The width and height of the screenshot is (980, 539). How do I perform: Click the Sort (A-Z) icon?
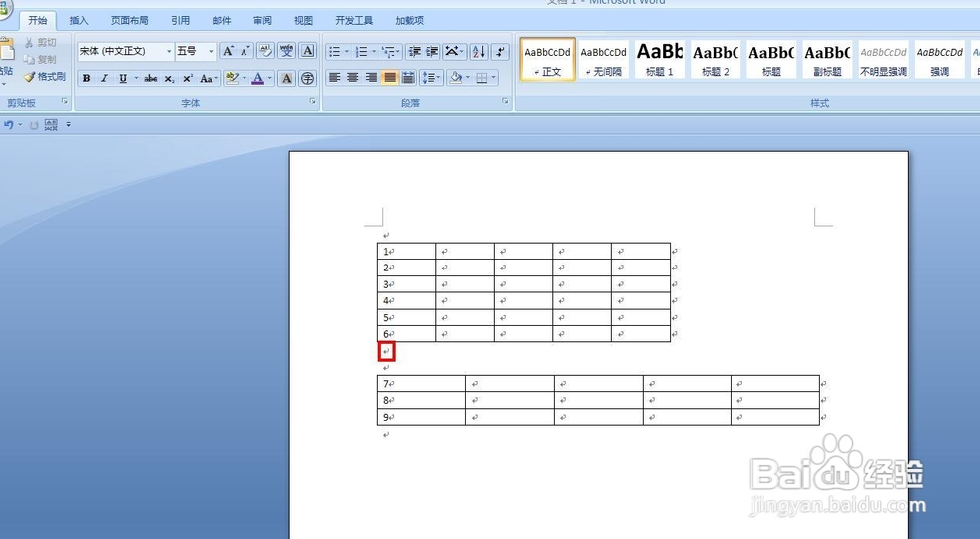pyautogui.click(x=479, y=51)
